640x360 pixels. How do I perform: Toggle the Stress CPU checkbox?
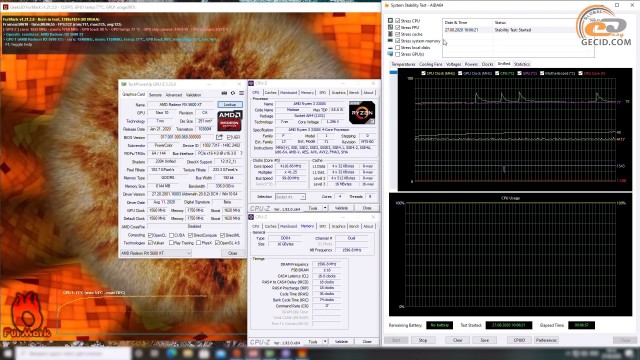tap(398, 20)
